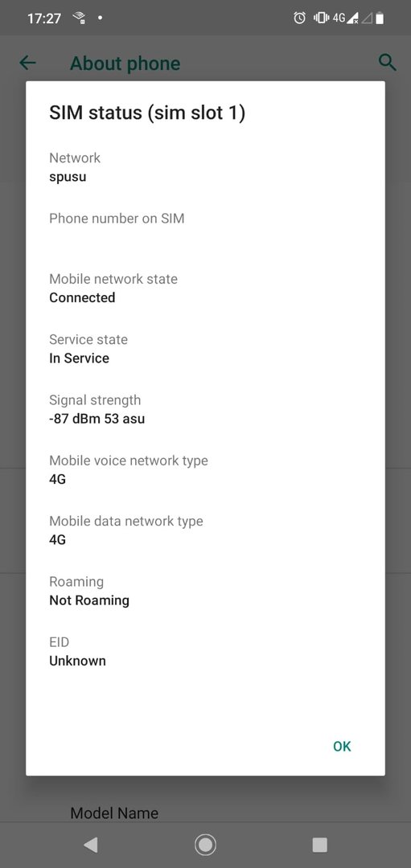Tap the Android back navigation triangle
This screenshot has width=411, height=868.
pos(90,844)
